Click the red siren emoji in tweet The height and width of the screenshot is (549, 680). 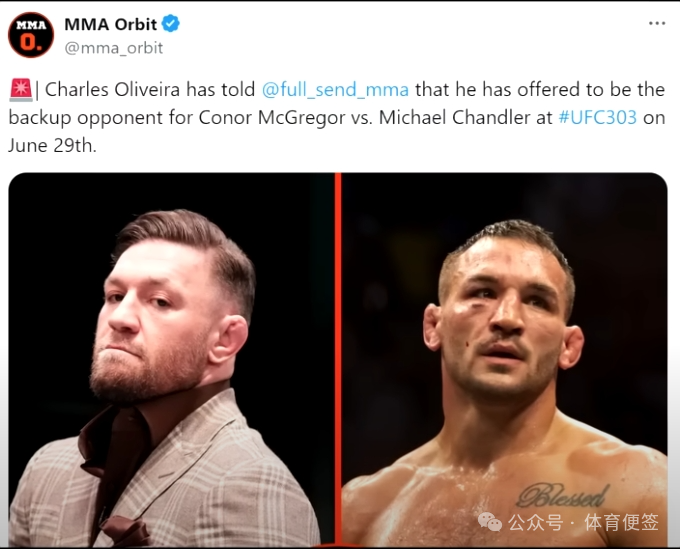(x=20, y=90)
